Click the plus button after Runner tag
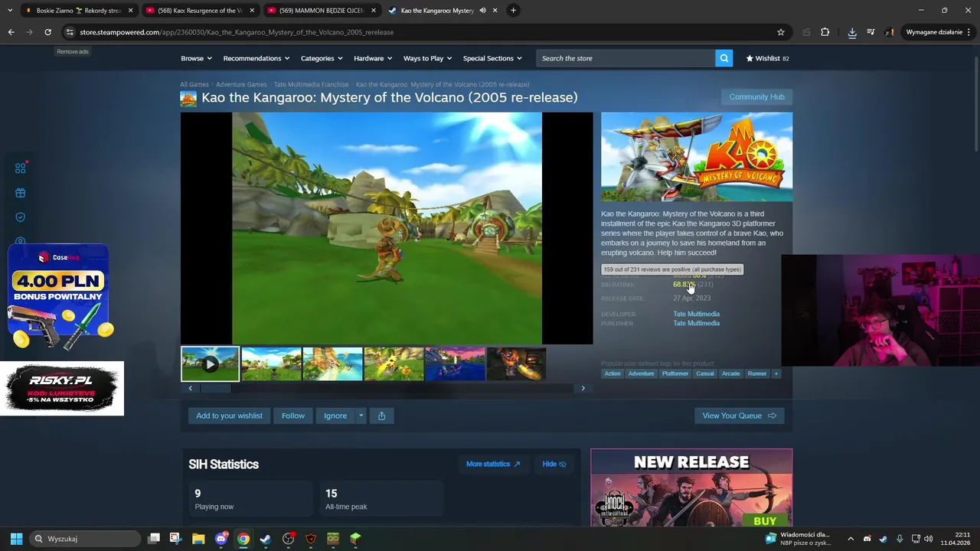Viewport: 980px width, 551px height. [x=776, y=373]
